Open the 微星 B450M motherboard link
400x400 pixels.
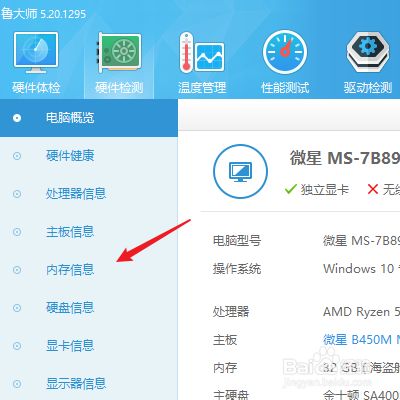[x=361, y=340]
